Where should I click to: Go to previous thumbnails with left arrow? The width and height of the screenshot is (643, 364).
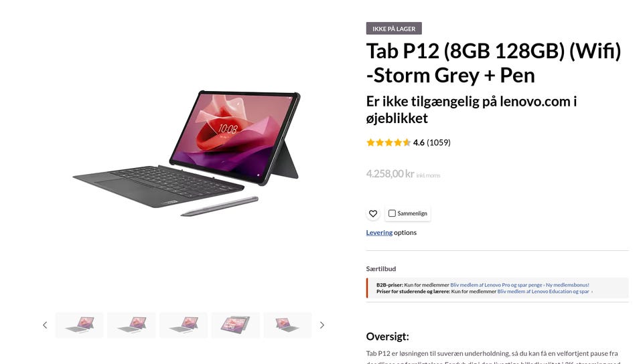coord(45,325)
